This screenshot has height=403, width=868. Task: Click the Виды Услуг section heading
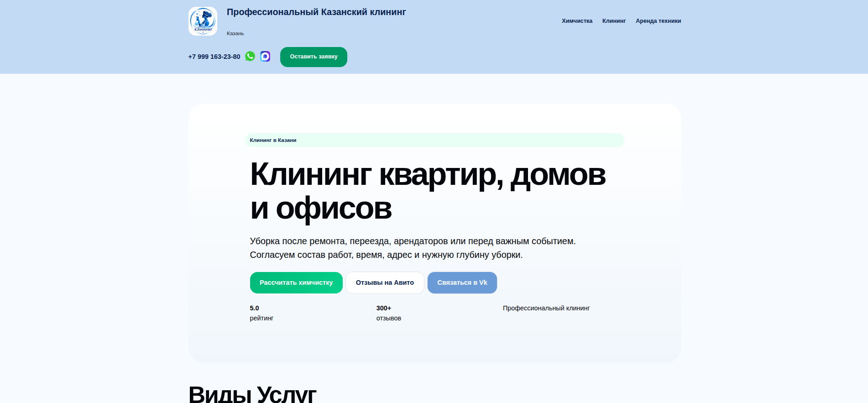pos(252,394)
